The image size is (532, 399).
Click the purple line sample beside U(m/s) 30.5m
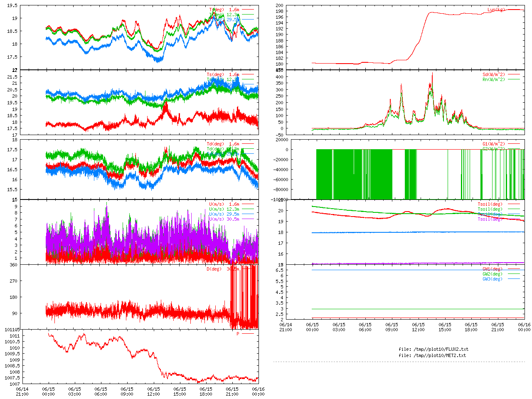click(x=248, y=219)
